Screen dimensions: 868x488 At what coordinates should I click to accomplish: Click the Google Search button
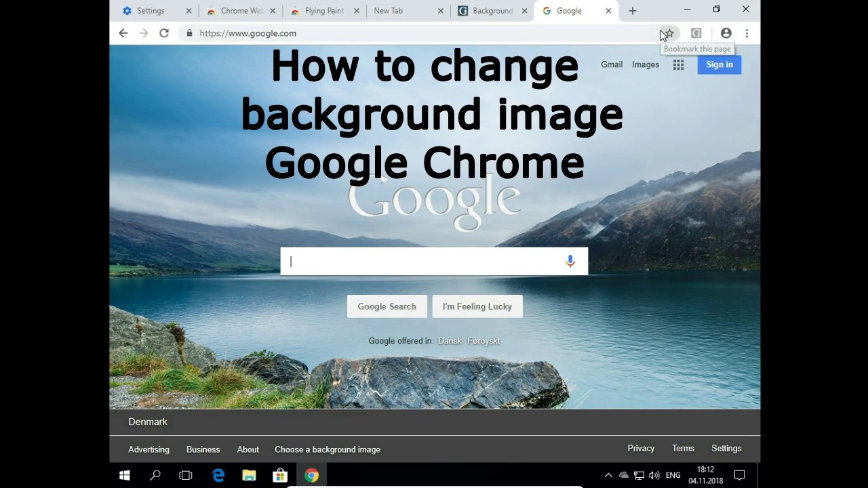click(387, 306)
